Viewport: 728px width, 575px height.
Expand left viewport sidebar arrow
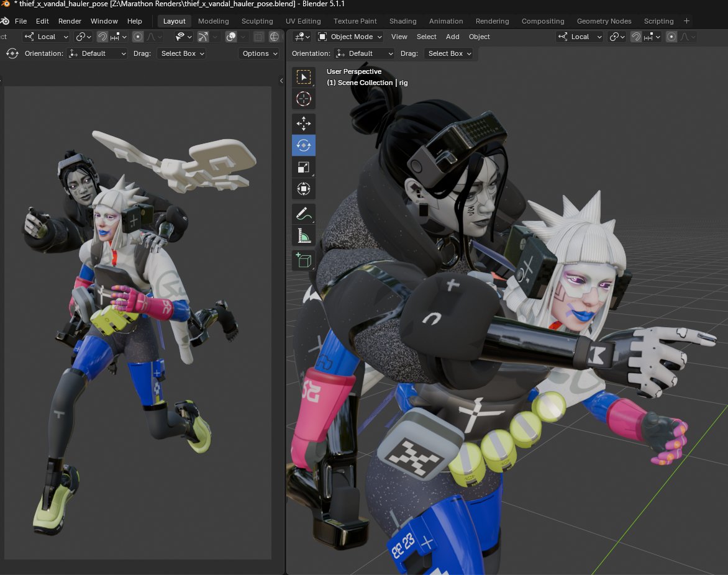pyautogui.click(x=281, y=81)
